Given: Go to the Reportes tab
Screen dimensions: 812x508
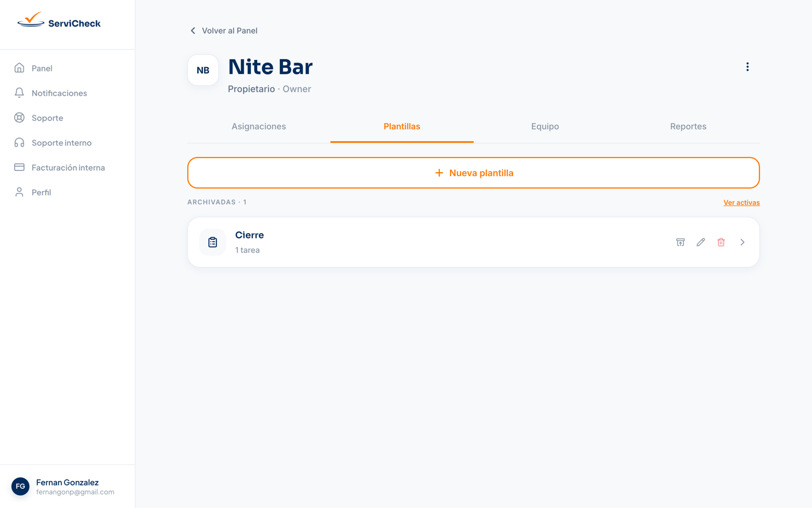Looking at the screenshot, I should (x=689, y=126).
